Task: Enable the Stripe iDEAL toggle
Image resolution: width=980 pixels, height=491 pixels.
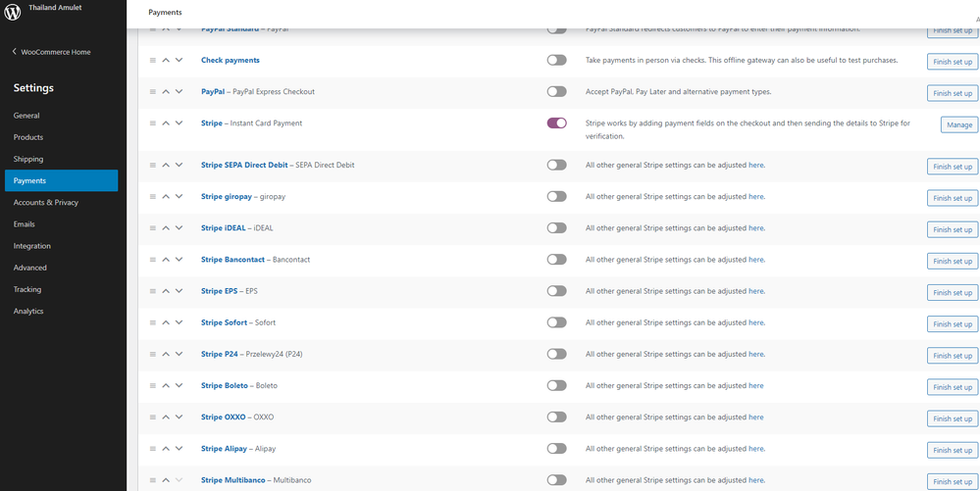Action: pos(556,228)
